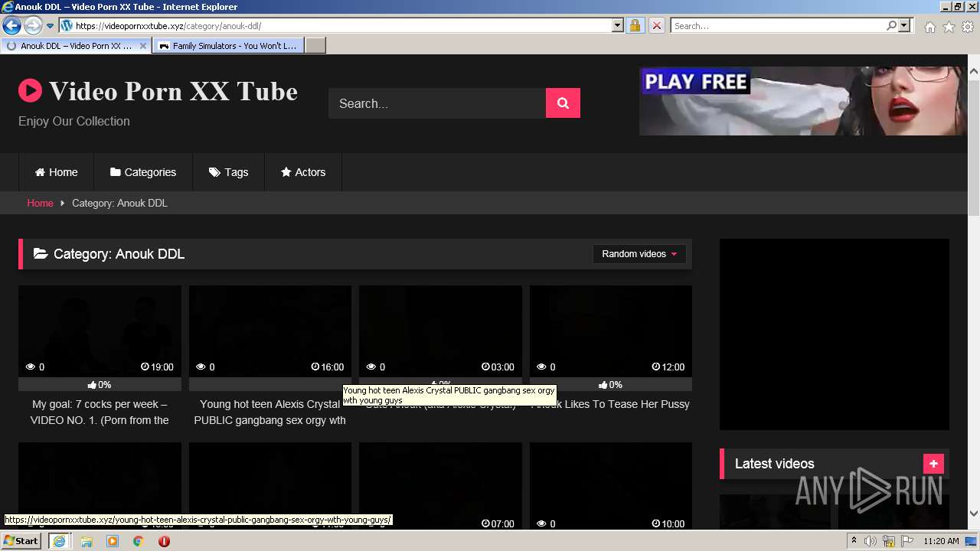Open the media player taskbar icon
The image size is (980, 551).
[113, 541]
